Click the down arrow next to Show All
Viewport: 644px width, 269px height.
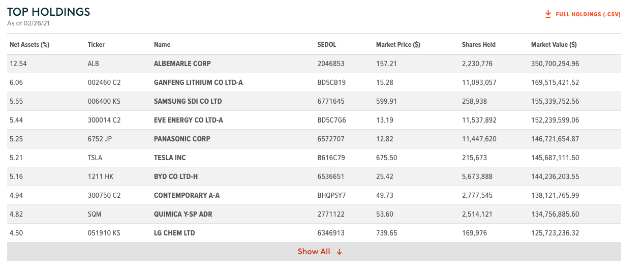340,252
